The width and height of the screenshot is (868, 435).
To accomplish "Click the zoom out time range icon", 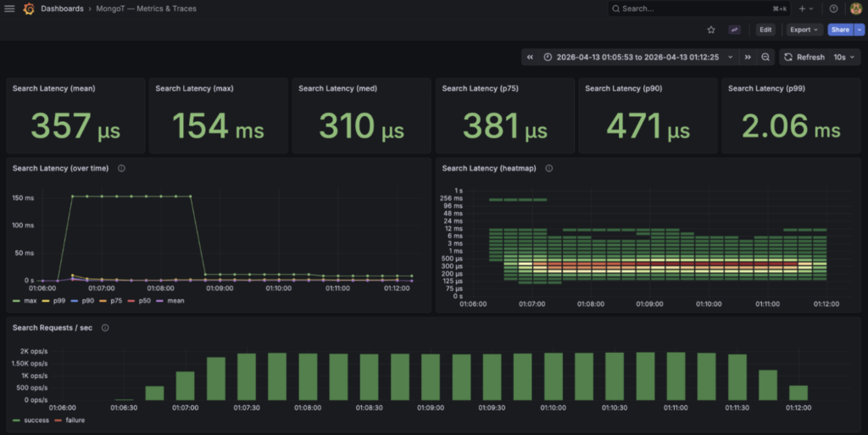I will 765,57.
